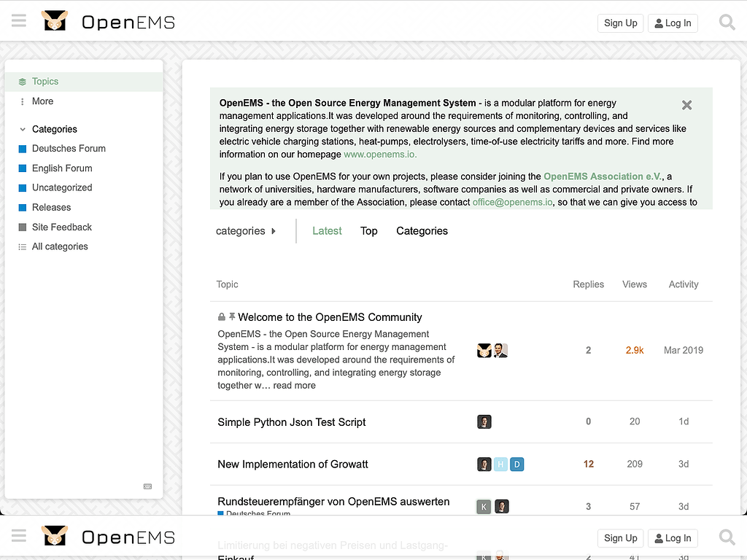This screenshot has width=747, height=560.
Task: Open the keyboard shortcuts icon in sidebar footer
Action: [x=148, y=486]
